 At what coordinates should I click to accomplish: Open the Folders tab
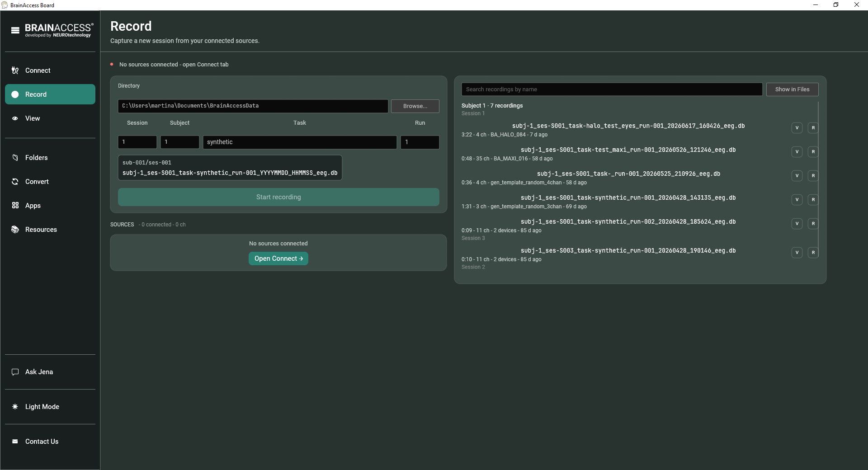pos(50,158)
